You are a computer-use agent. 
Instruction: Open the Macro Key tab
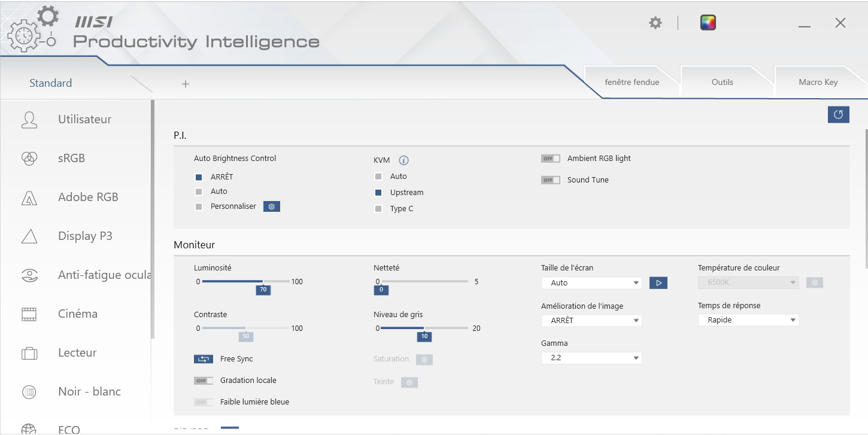tap(818, 83)
